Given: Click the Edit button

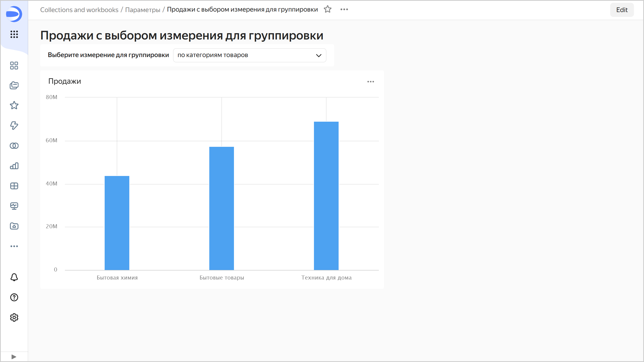Looking at the screenshot, I should (622, 10).
